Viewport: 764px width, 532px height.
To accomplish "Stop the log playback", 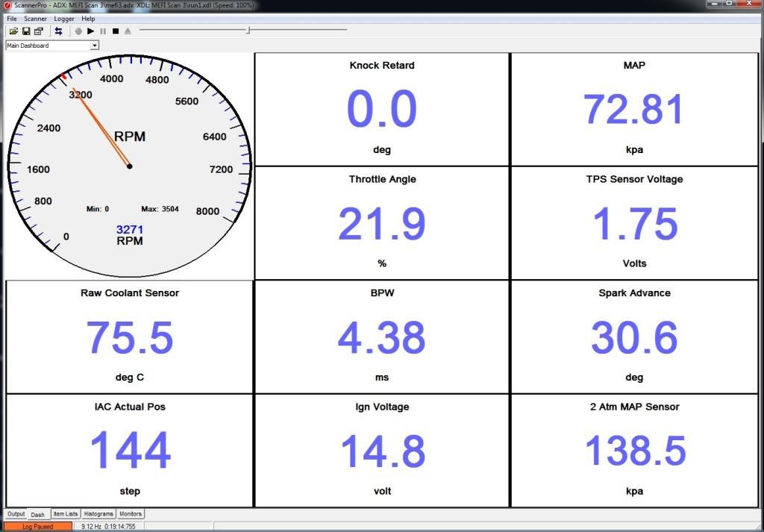I will 115,31.
